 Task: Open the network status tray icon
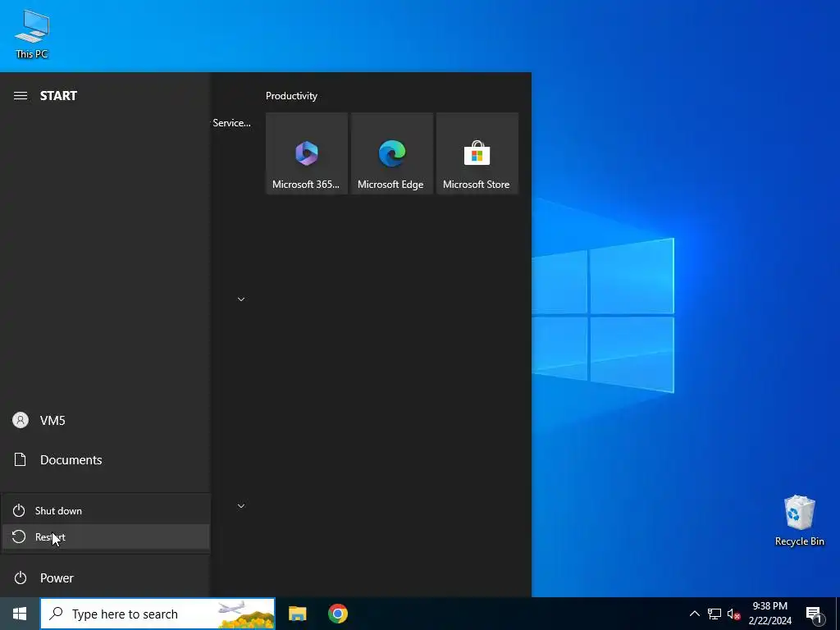pos(714,614)
